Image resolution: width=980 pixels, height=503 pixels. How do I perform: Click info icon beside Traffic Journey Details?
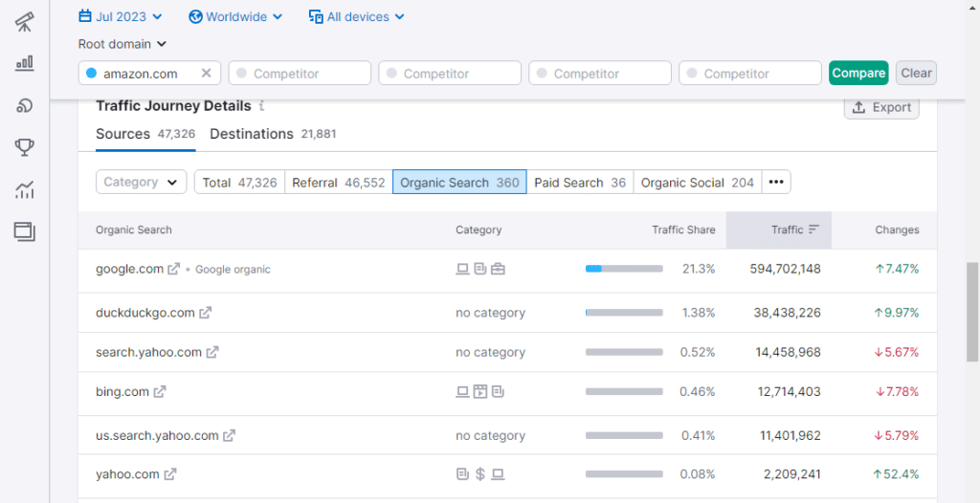click(261, 106)
